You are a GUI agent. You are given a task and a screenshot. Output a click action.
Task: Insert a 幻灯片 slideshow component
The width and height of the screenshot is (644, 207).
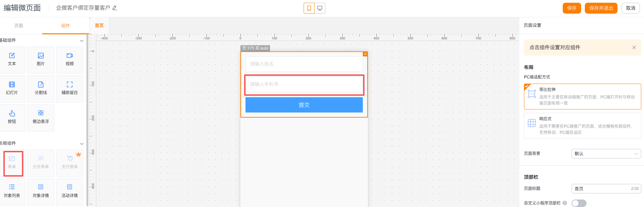tap(12, 88)
